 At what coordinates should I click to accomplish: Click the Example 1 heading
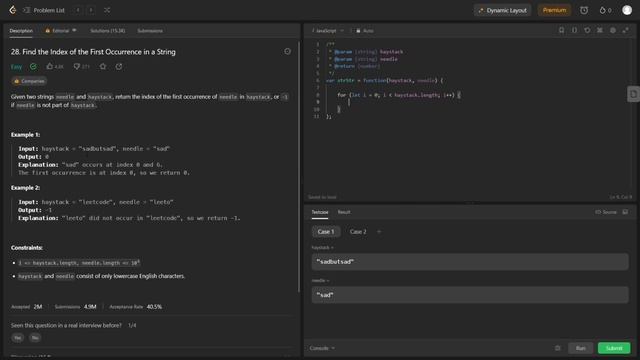pos(25,135)
